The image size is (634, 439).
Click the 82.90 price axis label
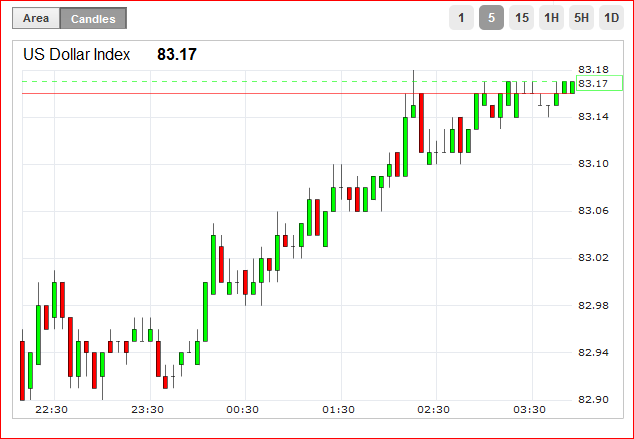pyautogui.click(x=593, y=399)
